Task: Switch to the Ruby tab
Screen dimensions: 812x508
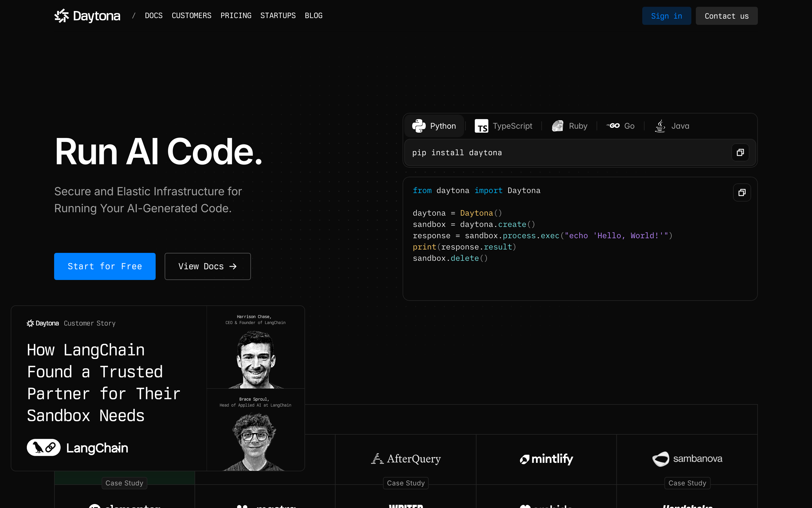Action: [570, 126]
